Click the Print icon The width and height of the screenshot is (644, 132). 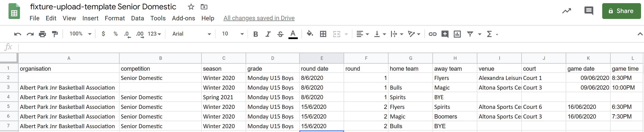[42, 34]
